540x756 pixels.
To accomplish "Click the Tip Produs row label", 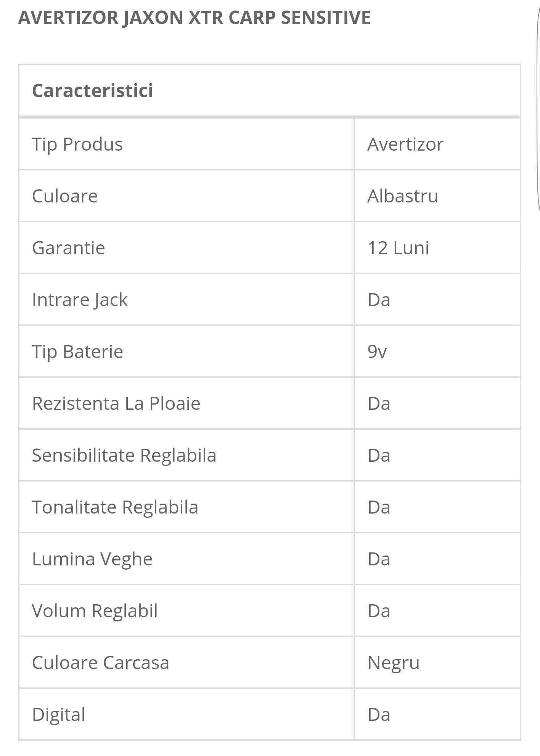I will pyautogui.click(x=77, y=144).
